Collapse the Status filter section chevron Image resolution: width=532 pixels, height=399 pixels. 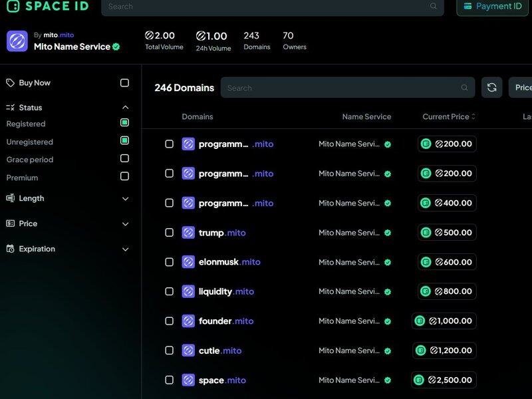click(x=125, y=108)
